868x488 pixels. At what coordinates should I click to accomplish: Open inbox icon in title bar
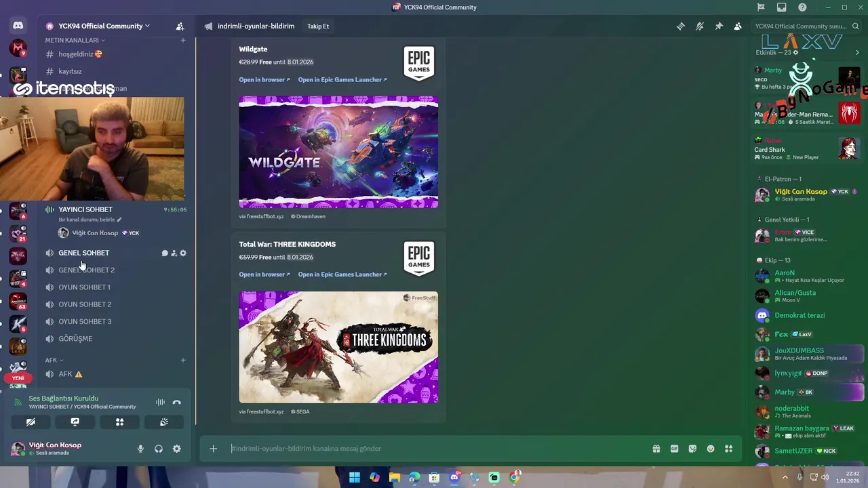point(782,7)
